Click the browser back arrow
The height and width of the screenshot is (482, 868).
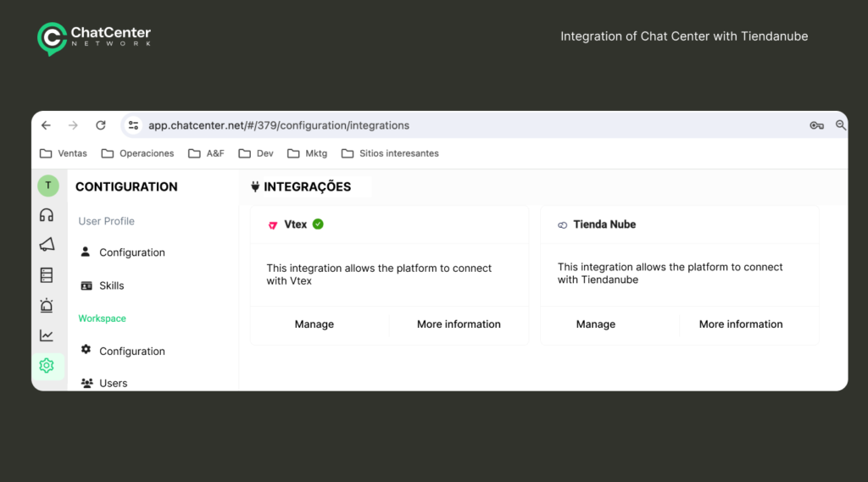click(46, 125)
